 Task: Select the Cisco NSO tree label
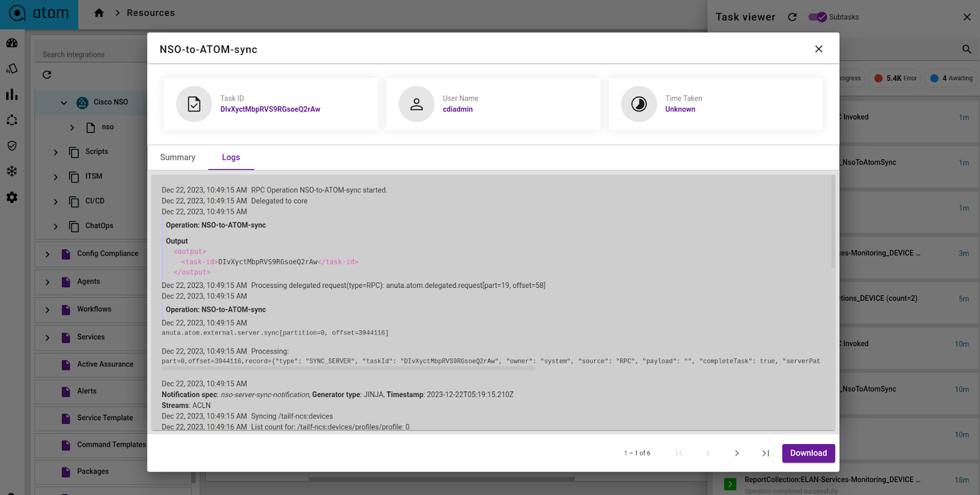click(x=111, y=102)
